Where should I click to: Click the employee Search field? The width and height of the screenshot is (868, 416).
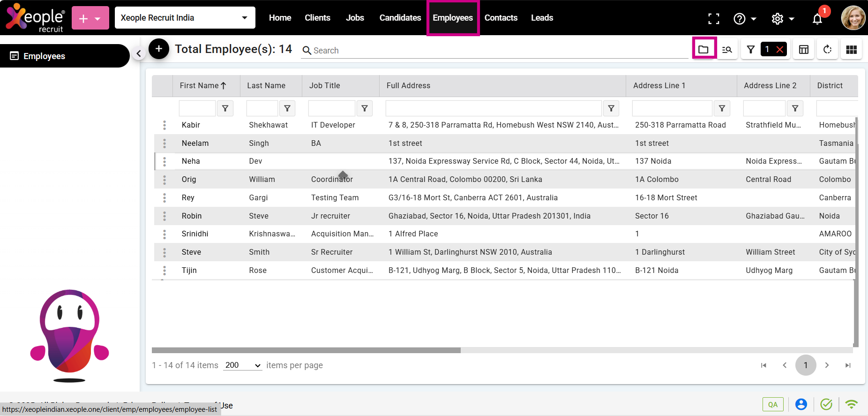tap(497, 50)
